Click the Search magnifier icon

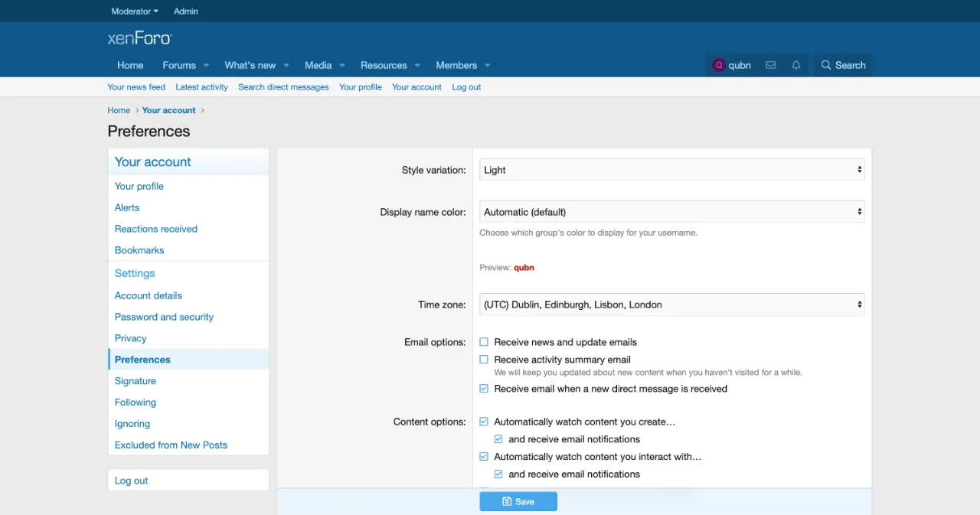pos(826,65)
